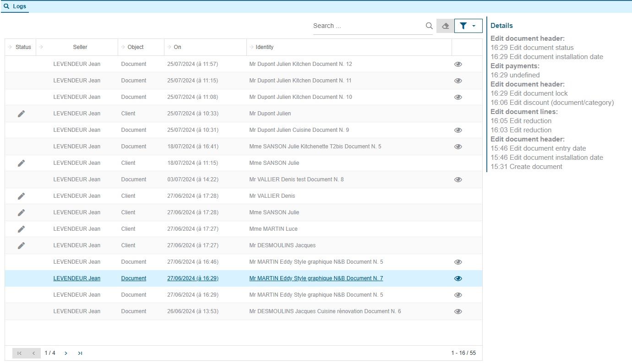Sort by the Seller column header

point(80,47)
